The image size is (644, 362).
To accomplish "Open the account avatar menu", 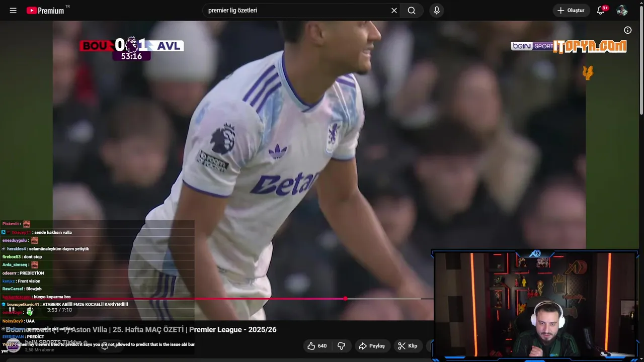I will point(622,11).
